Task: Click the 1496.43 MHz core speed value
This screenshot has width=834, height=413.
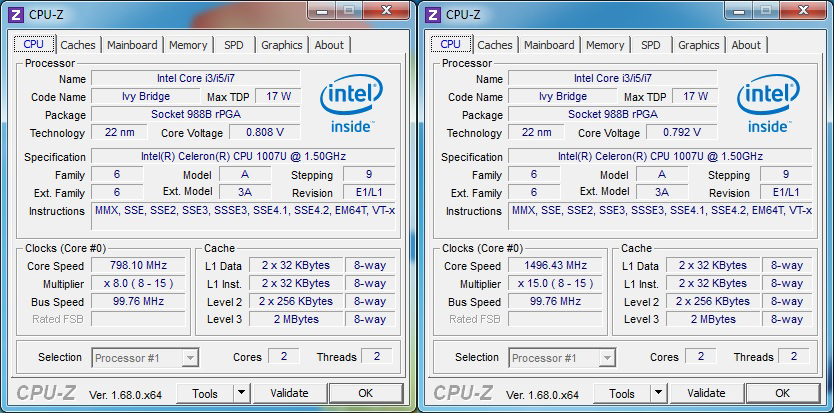Action: click(555, 265)
